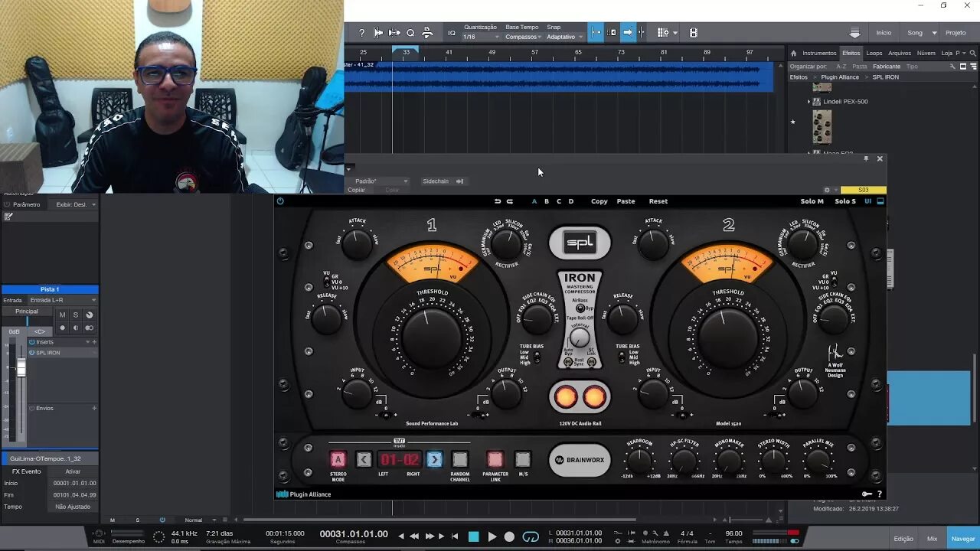
Task: Solo Pista 1 with the S button
Action: 75,315
